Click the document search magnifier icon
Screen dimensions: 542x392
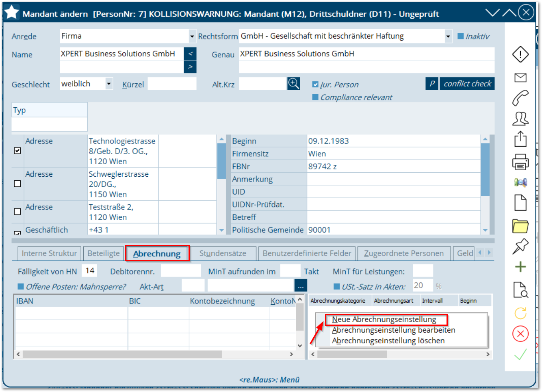[x=520, y=290]
